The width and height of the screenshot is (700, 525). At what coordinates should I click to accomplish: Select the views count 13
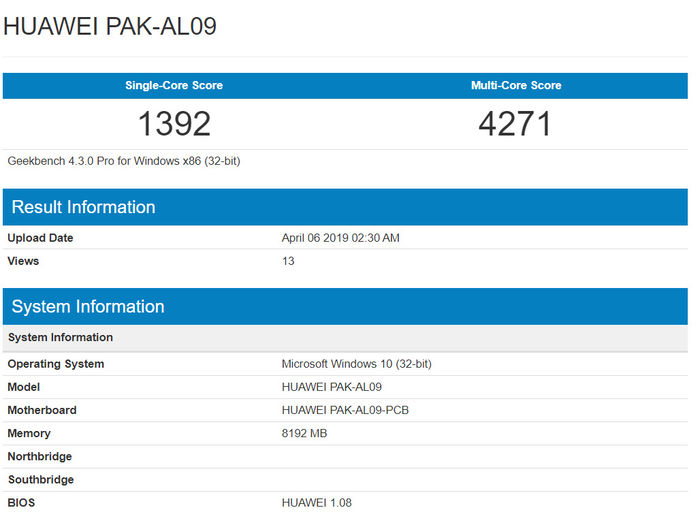pyautogui.click(x=288, y=261)
